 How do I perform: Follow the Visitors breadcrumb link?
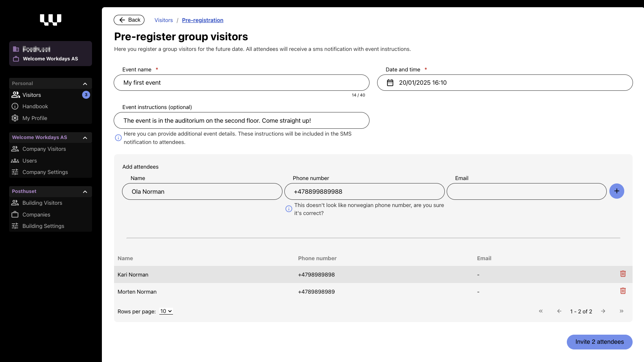pyautogui.click(x=163, y=20)
